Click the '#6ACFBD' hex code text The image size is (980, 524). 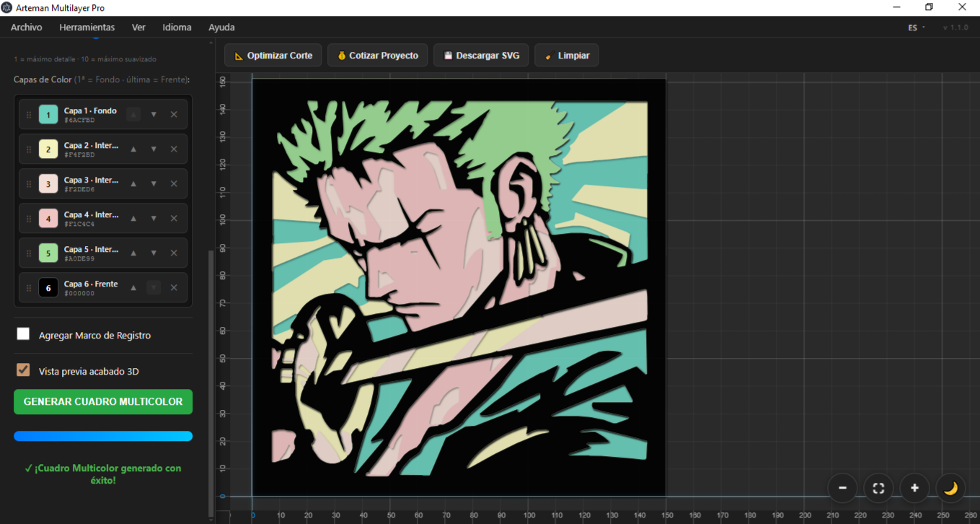79,121
